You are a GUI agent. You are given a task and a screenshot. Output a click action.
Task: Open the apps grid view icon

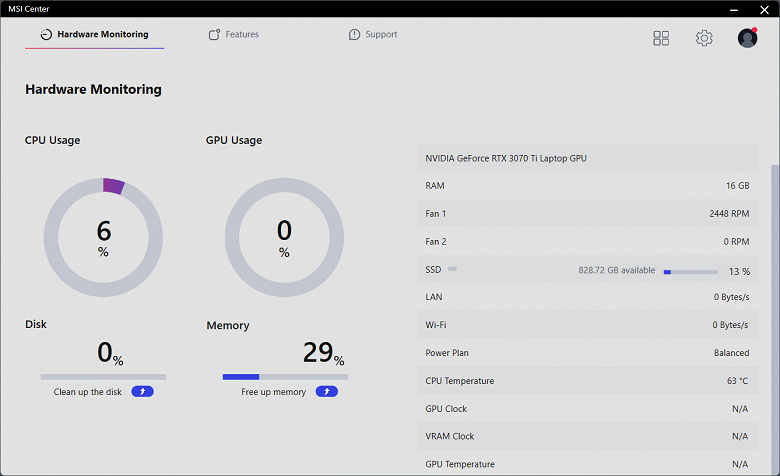661,38
